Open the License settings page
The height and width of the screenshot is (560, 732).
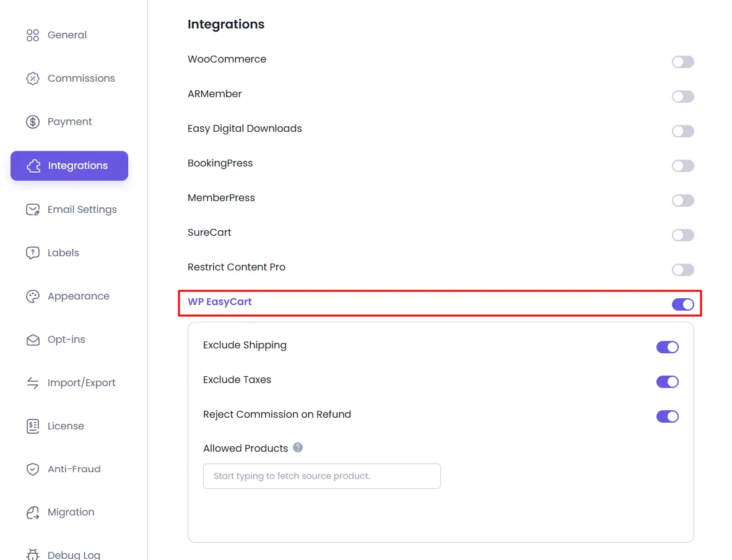(66, 426)
